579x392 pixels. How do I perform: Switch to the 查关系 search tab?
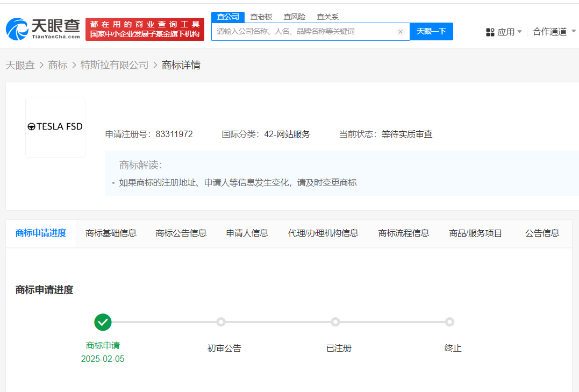pos(327,17)
